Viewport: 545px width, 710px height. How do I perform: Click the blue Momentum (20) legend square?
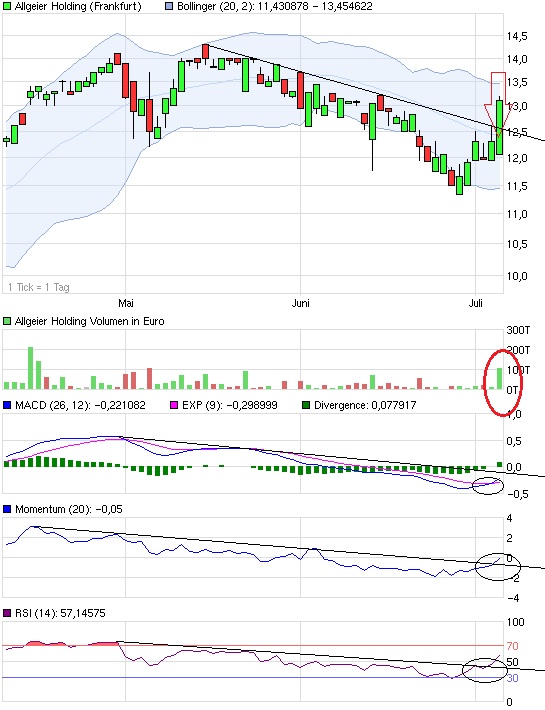pos(7,509)
